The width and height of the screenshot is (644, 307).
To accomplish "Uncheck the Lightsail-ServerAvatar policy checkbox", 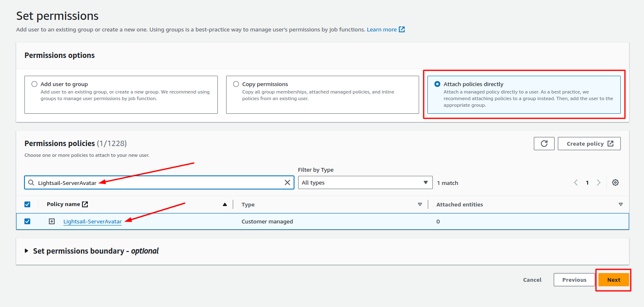I will [27, 221].
